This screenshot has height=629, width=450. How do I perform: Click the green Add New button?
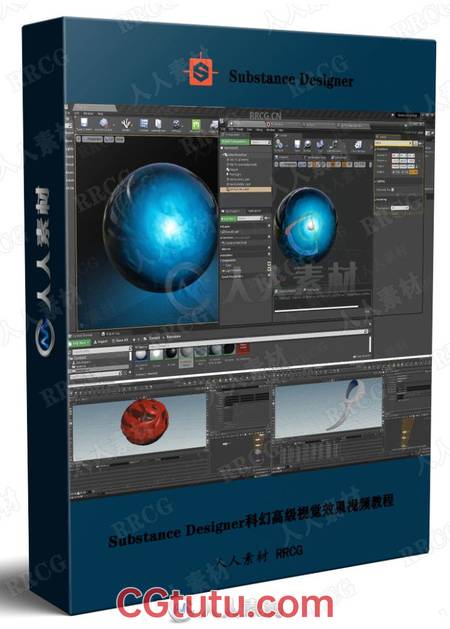(x=79, y=343)
